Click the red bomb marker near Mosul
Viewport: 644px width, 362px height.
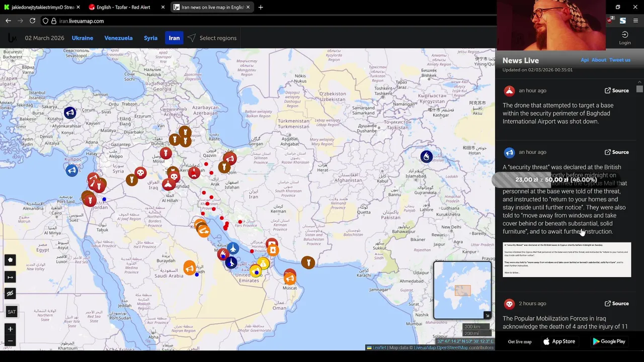click(166, 153)
